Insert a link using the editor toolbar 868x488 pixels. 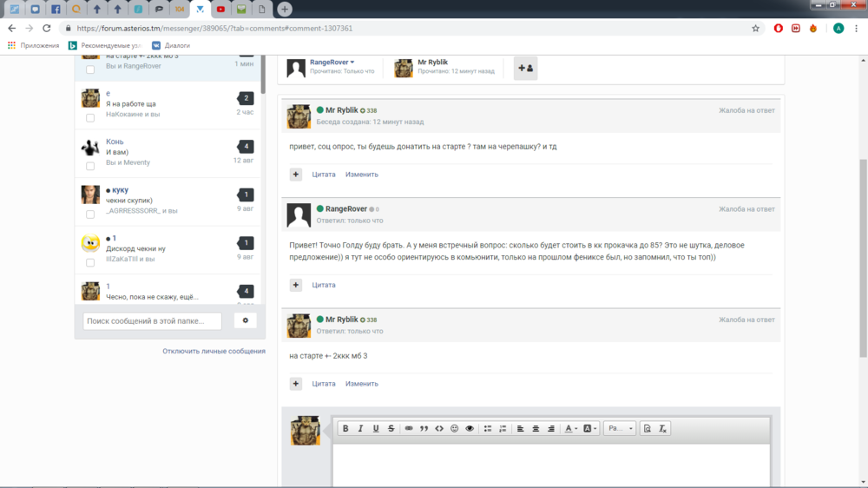[409, 428]
